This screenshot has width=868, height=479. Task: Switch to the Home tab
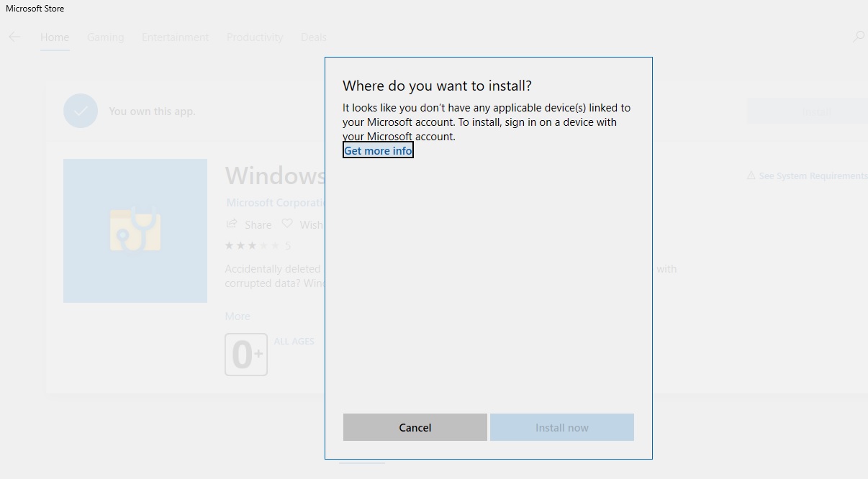pyautogui.click(x=55, y=37)
